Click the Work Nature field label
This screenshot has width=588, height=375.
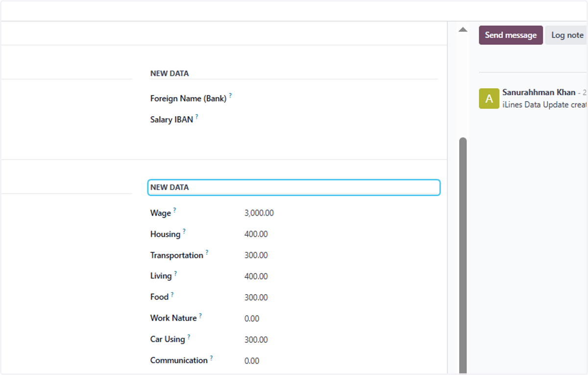pyautogui.click(x=173, y=318)
